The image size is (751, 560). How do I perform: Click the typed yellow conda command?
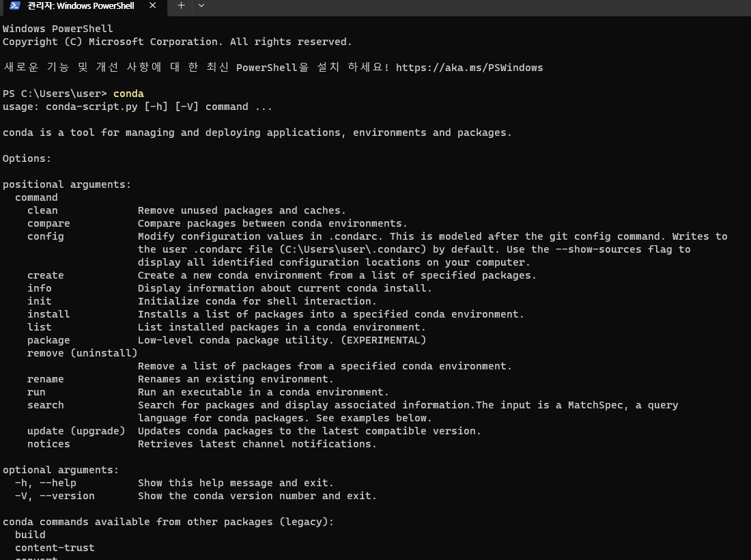(128, 94)
